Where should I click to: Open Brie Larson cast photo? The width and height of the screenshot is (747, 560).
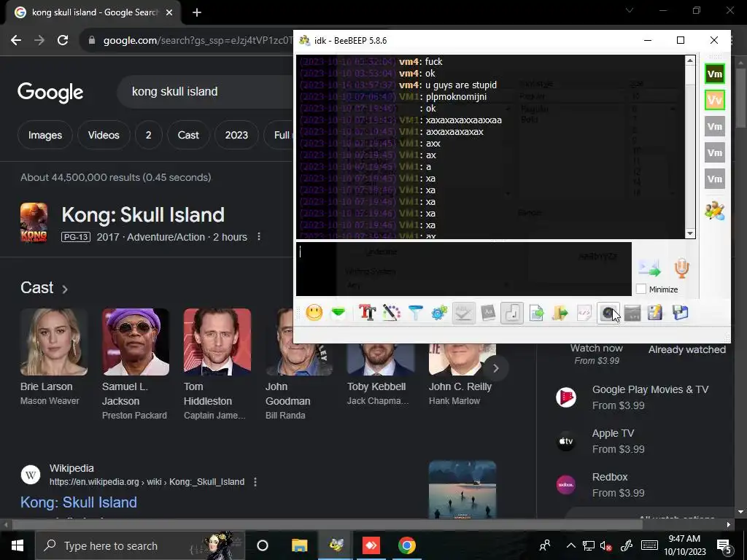[x=54, y=342]
